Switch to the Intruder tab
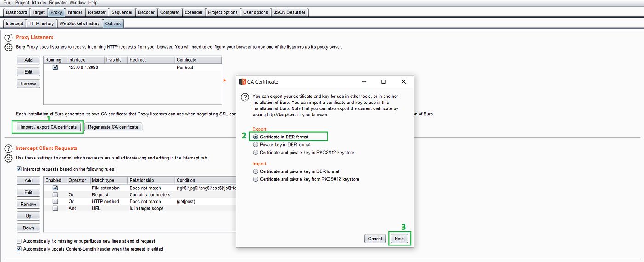644x262 pixels. point(75,12)
